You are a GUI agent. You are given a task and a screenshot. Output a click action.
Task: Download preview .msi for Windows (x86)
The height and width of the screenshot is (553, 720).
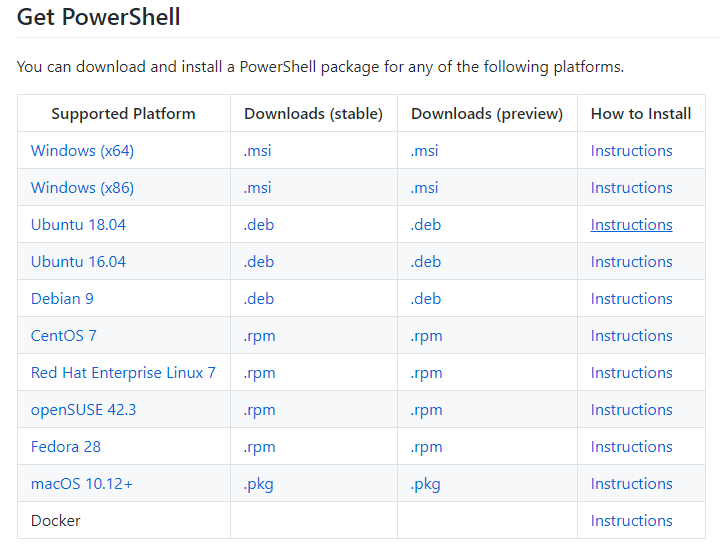[424, 187]
